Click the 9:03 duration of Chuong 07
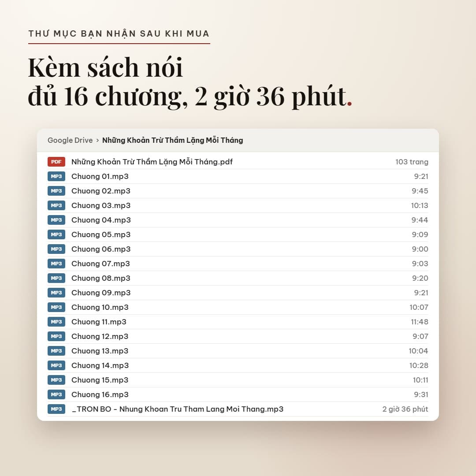Viewport: 476px width, 476px height. (x=420, y=264)
